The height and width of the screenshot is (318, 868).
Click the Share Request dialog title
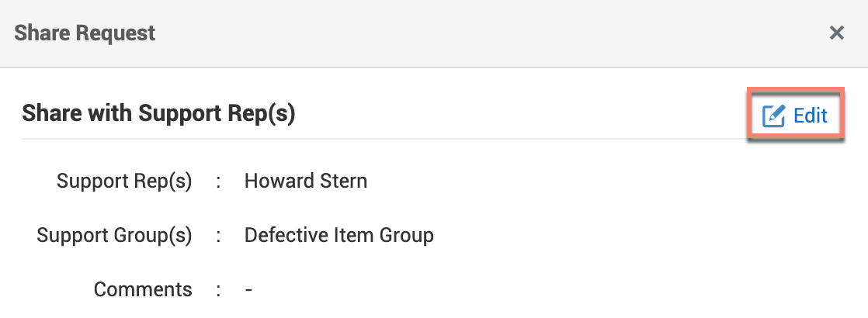tap(85, 33)
